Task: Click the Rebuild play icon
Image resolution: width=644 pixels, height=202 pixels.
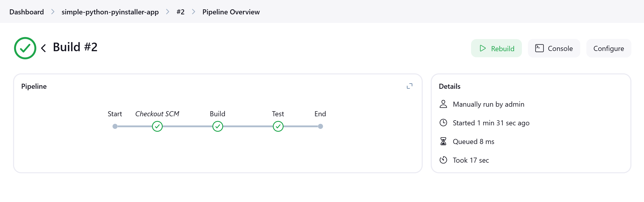Action: (x=482, y=48)
